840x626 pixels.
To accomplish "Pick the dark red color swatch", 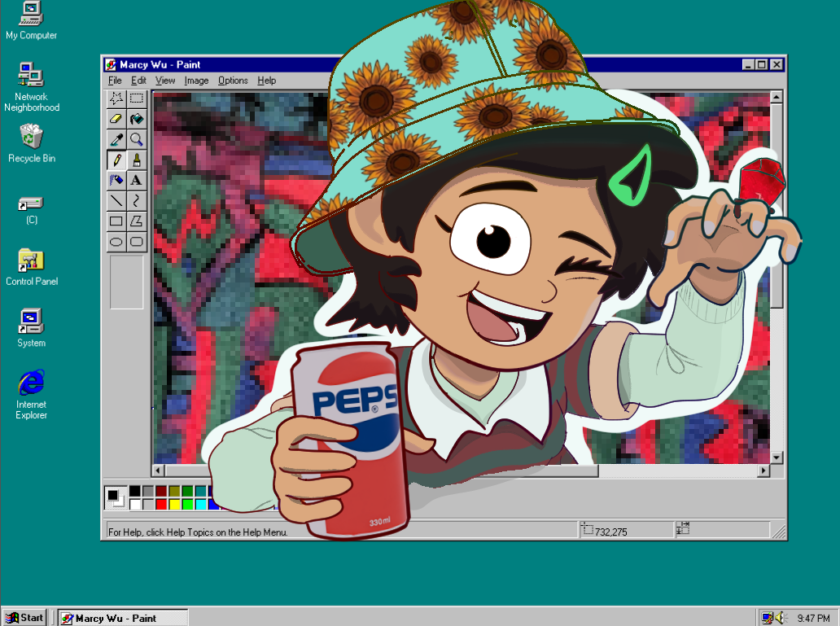I will pos(160,491).
